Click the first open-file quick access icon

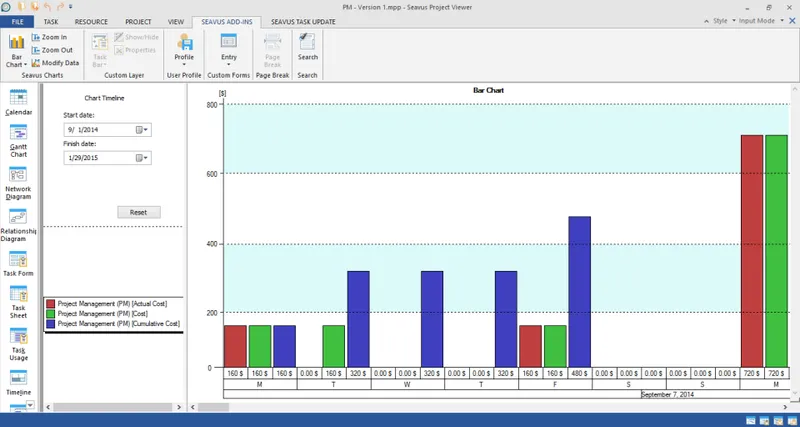[21, 7]
